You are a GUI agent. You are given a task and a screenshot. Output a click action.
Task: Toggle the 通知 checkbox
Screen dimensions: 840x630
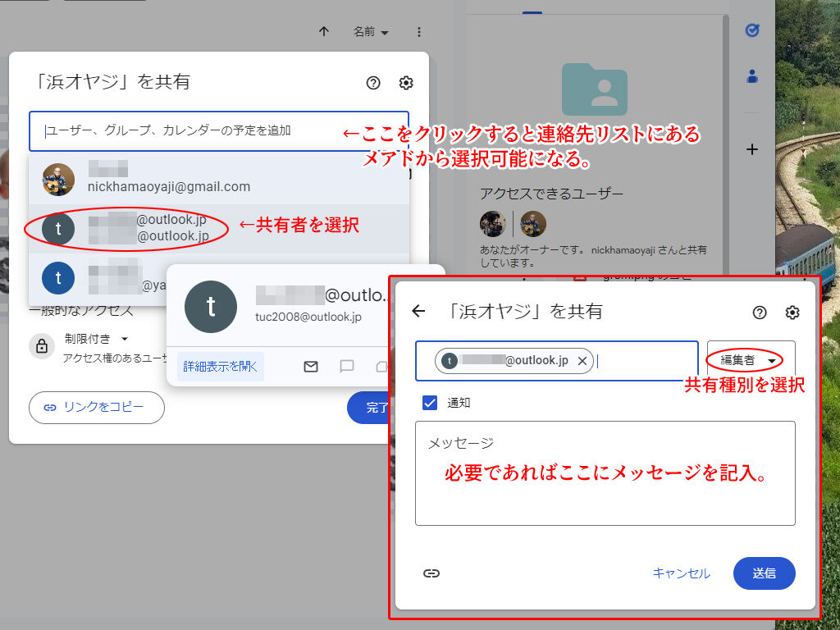pyautogui.click(x=430, y=403)
